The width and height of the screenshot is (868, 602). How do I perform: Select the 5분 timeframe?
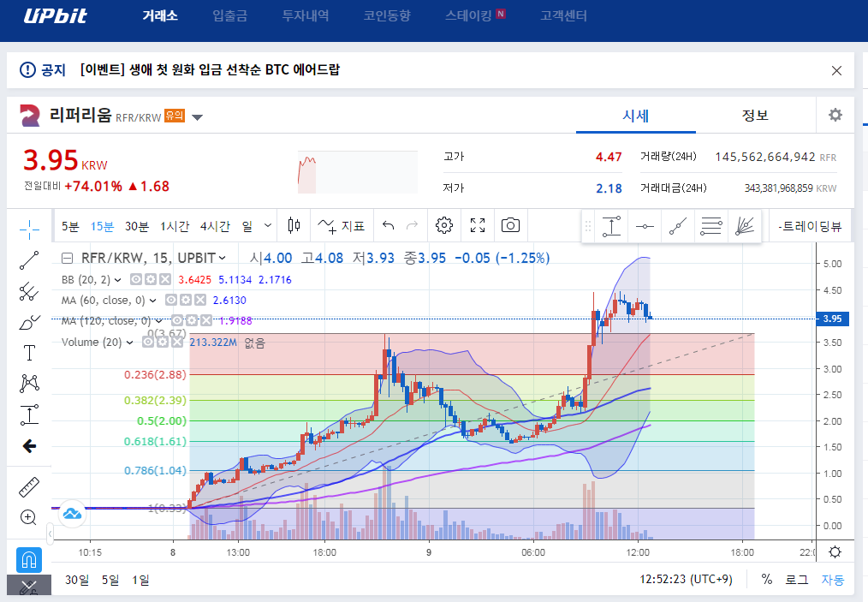coord(70,226)
